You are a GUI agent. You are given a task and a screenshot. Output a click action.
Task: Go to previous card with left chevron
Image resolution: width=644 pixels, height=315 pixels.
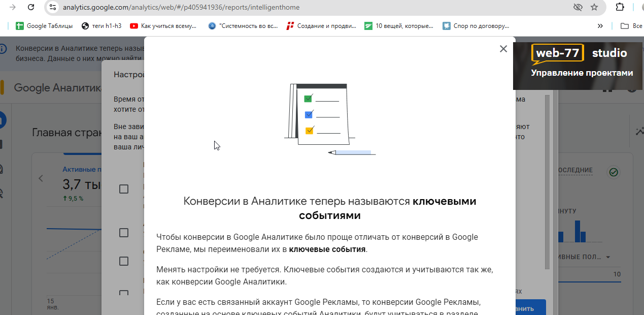click(41, 178)
